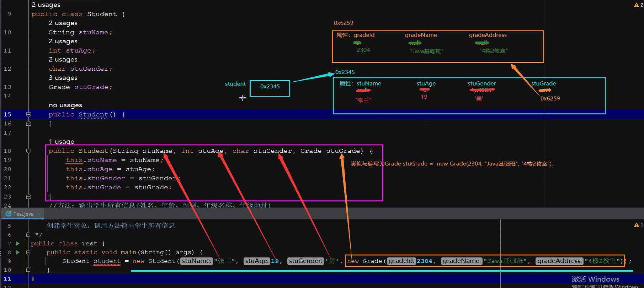This screenshot has width=644, height=288.
Task: Run the Test class from line 7 gutter
Action: click(17, 244)
